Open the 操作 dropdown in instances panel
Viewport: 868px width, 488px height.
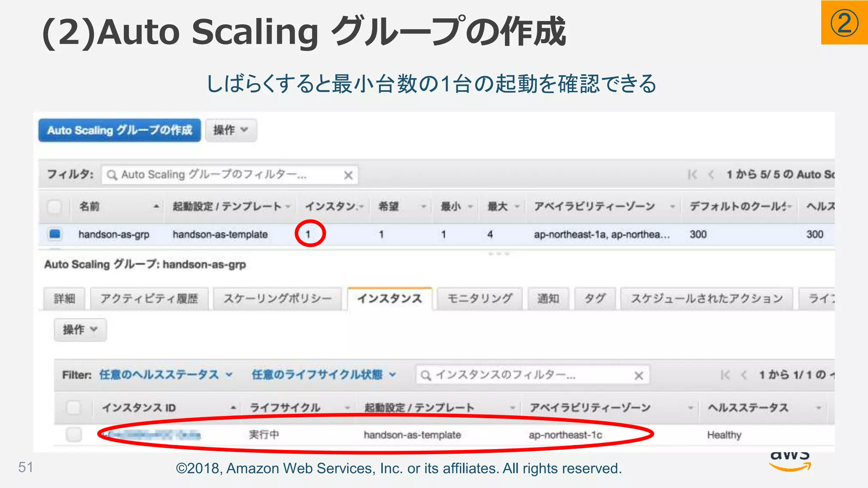[80, 330]
